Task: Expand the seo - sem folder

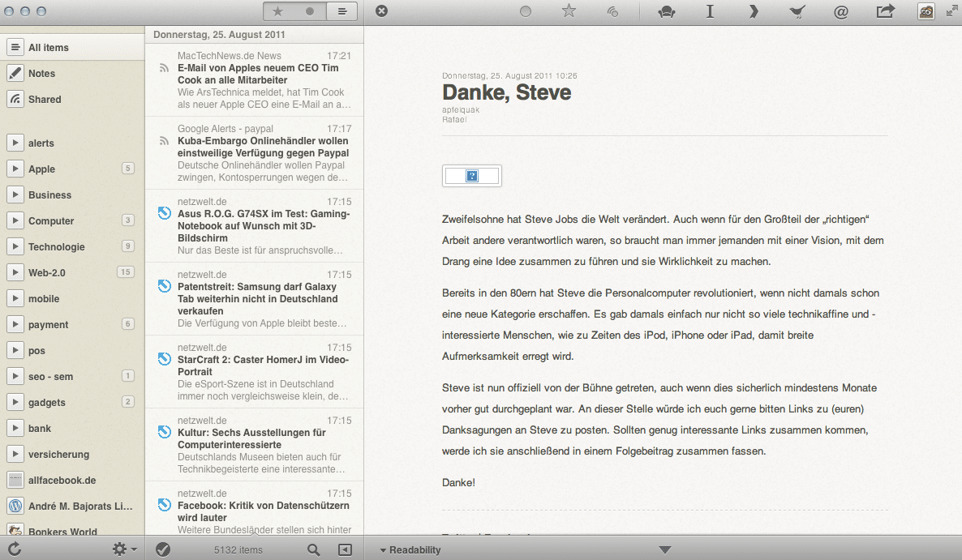Action: click(15, 376)
